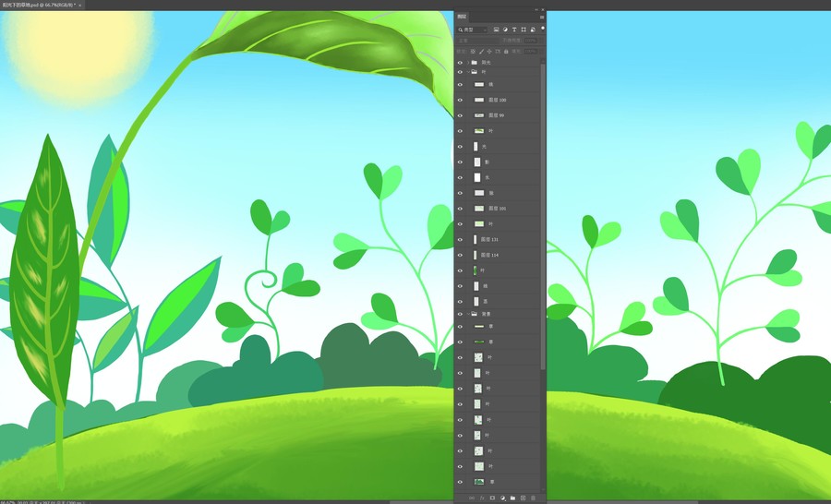Select the 阳光 group name
831x504 pixels.
tap(486, 63)
